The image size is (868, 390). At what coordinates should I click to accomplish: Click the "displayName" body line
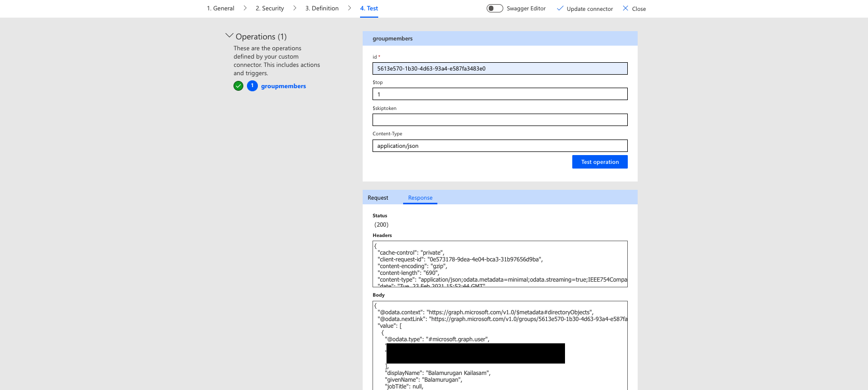click(x=437, y=373)
